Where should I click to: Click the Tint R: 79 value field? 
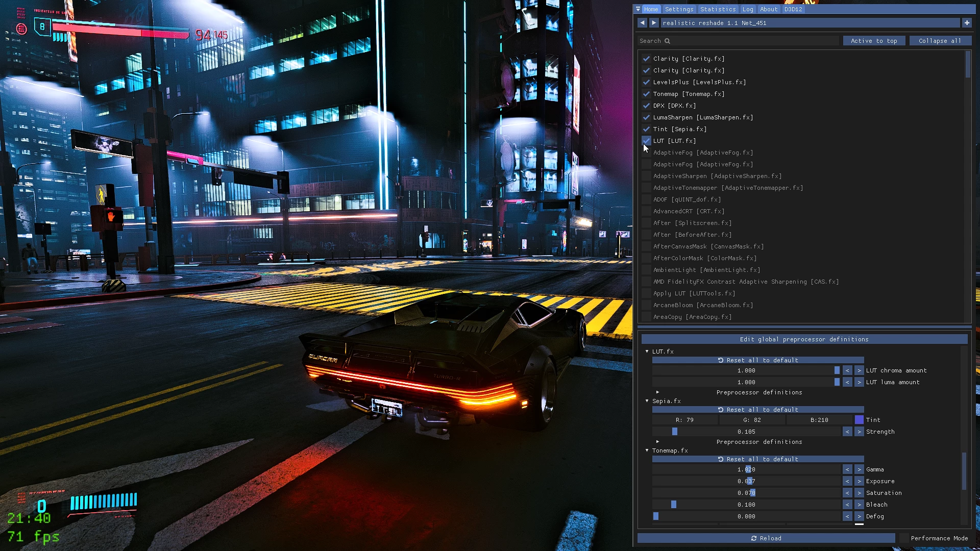[684, 420]
